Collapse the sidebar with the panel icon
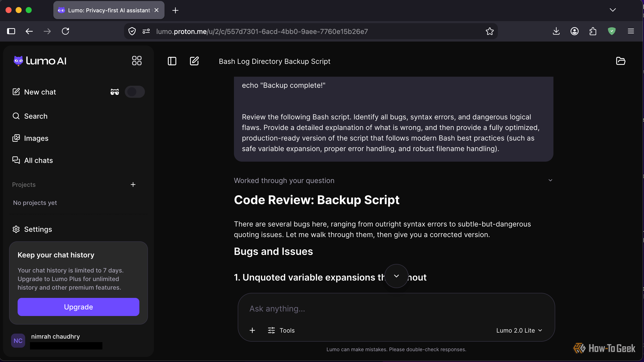The width and height of the screenshot is (644, 362). 172,61
